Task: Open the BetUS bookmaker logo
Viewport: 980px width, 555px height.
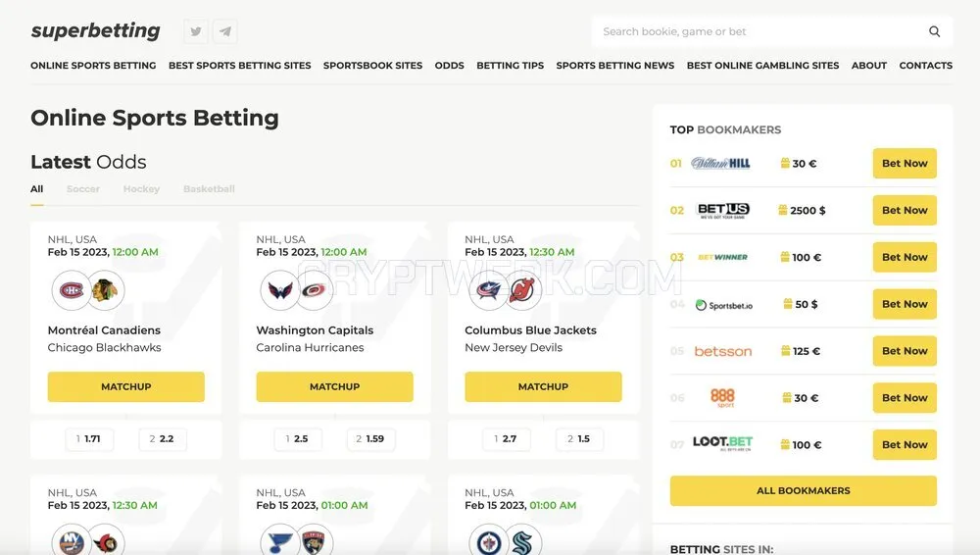Action: click(723, 210)
